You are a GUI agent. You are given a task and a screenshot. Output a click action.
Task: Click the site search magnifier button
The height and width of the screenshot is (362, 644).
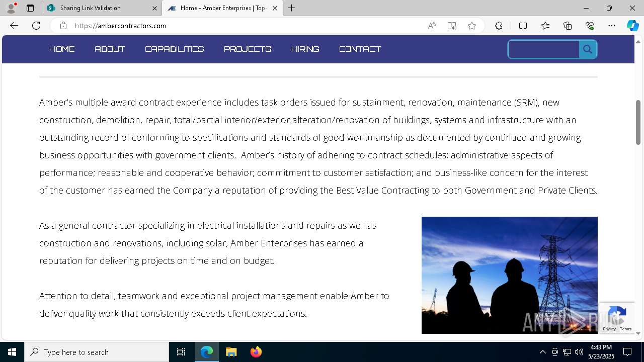coord(588,49)
